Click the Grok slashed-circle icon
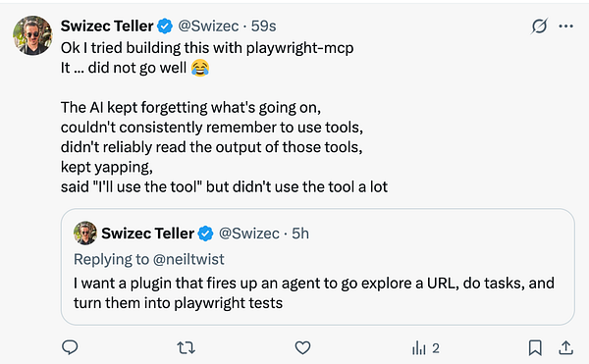 [539, 26]
